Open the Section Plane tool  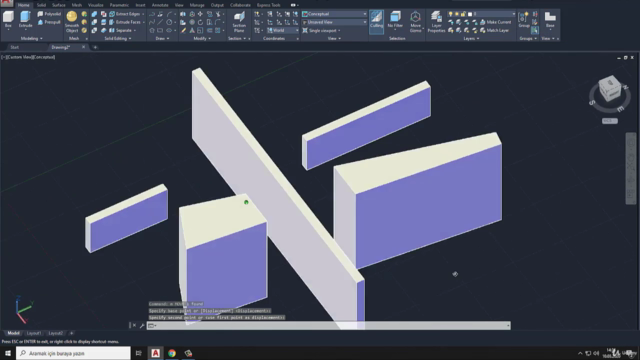click(x=239, y=22)
